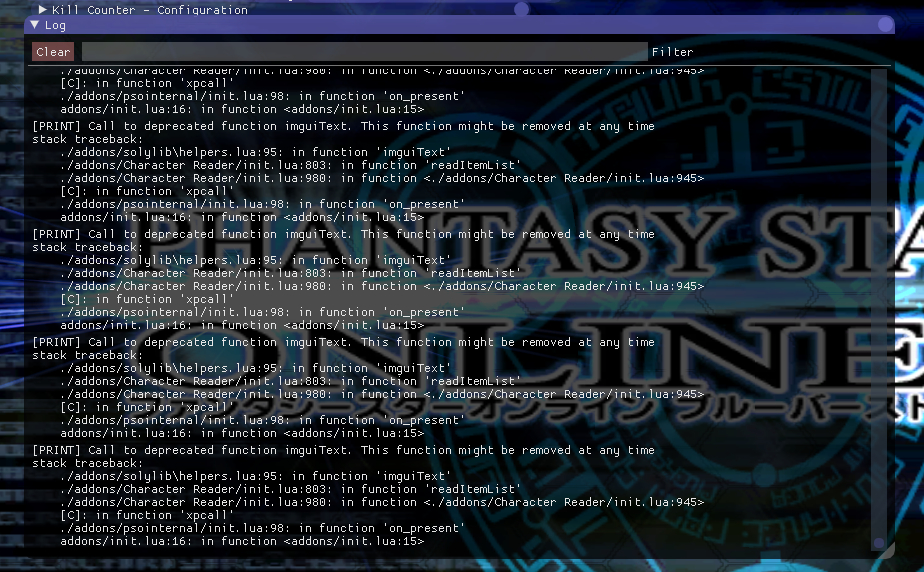The width and height of the screenshot is (924, 572).
Task: Close the Log window using its round button
Action: point(885,25)
